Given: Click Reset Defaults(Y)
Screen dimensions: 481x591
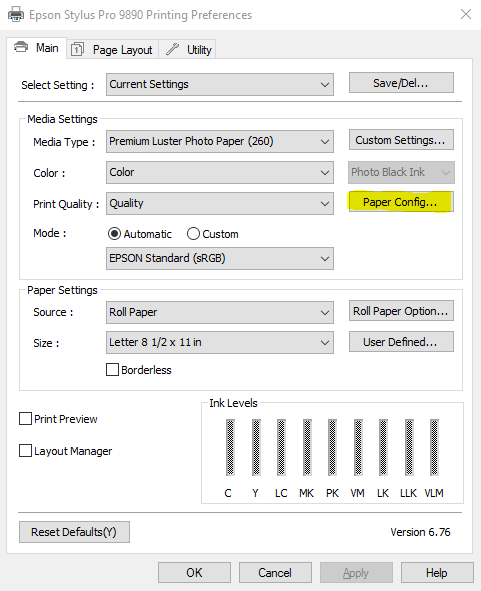Looking at the screenshot, I should [x=74, y=532].
